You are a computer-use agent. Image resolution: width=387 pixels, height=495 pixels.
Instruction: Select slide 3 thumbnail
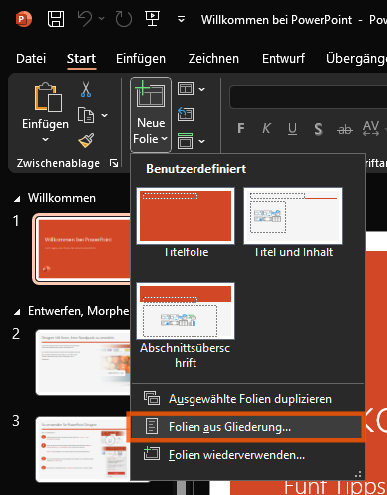coord(83,449)
